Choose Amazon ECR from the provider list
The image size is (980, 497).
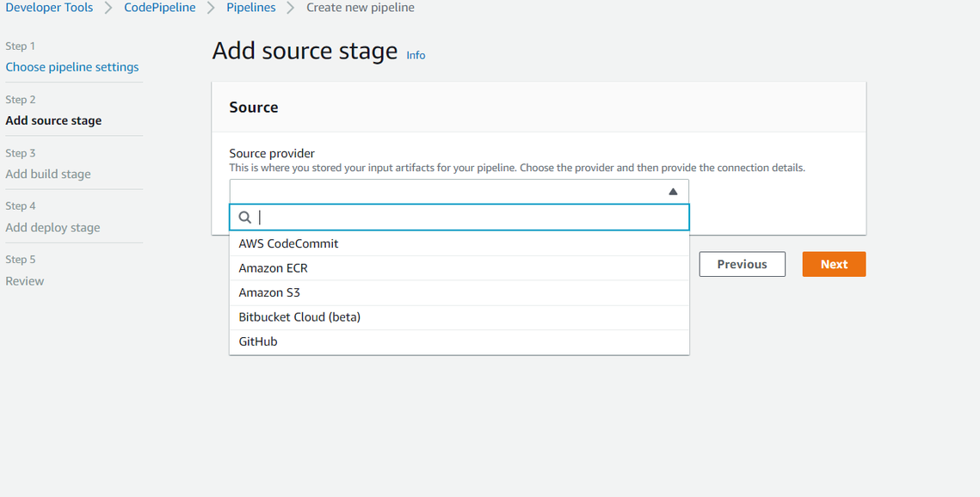[273, 268]
